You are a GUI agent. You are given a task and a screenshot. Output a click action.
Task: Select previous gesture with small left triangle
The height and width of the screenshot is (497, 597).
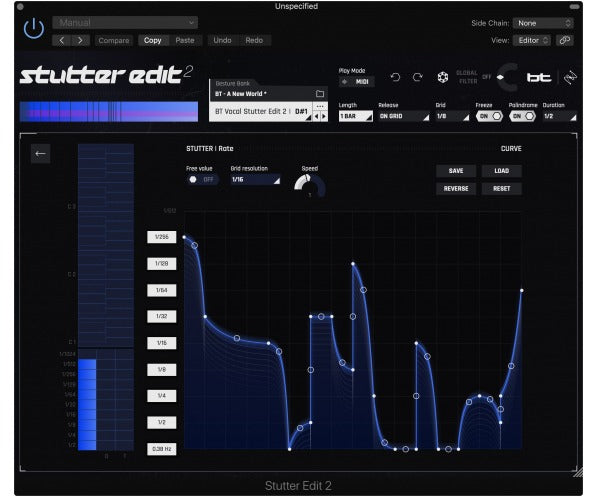(x=316, y=116)
